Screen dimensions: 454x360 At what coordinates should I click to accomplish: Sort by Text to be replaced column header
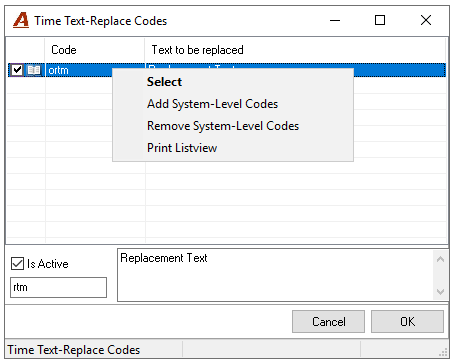295,50
